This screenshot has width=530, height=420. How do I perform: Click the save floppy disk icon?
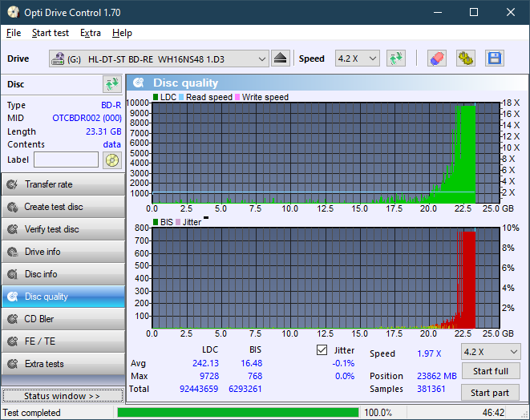(495, 59)
